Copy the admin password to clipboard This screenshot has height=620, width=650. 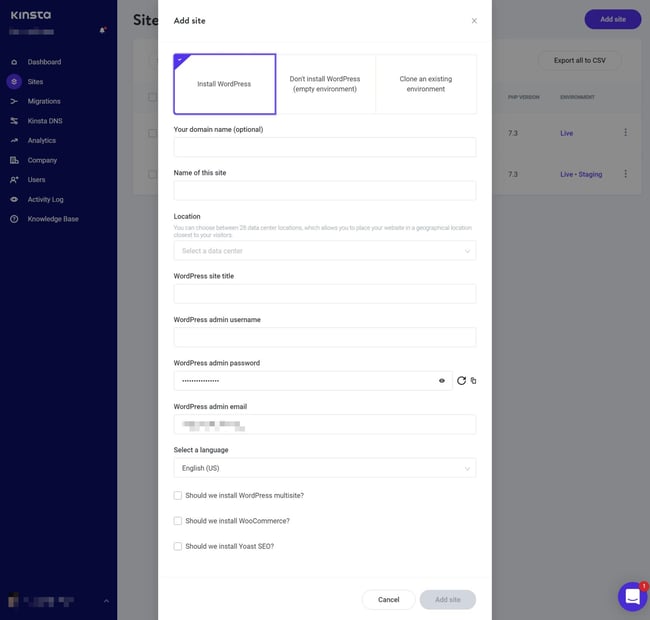(x=474, y=381)
